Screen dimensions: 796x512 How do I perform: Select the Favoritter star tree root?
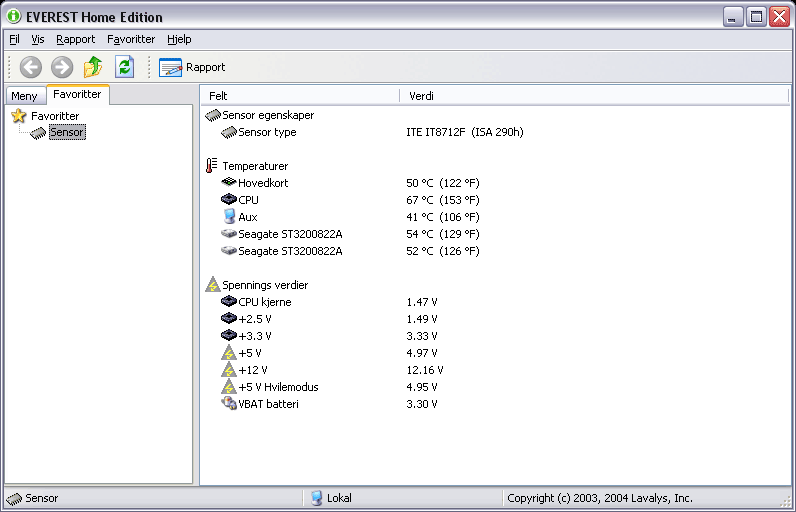pos(55,116)
